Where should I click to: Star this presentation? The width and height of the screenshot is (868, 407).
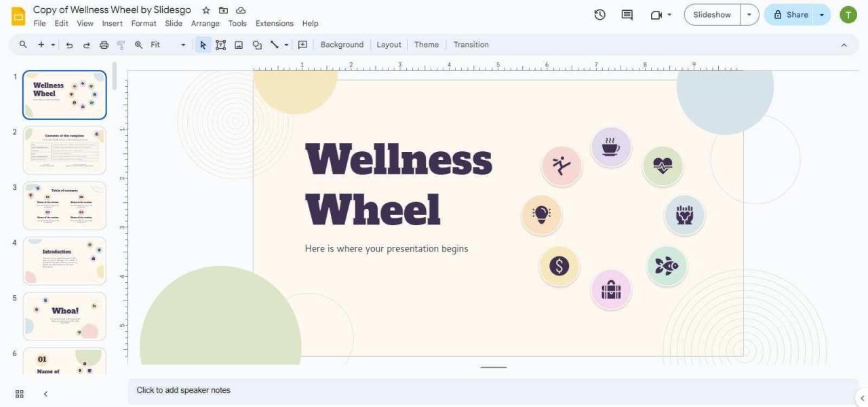pyautogui.click(x=205, y=10)
